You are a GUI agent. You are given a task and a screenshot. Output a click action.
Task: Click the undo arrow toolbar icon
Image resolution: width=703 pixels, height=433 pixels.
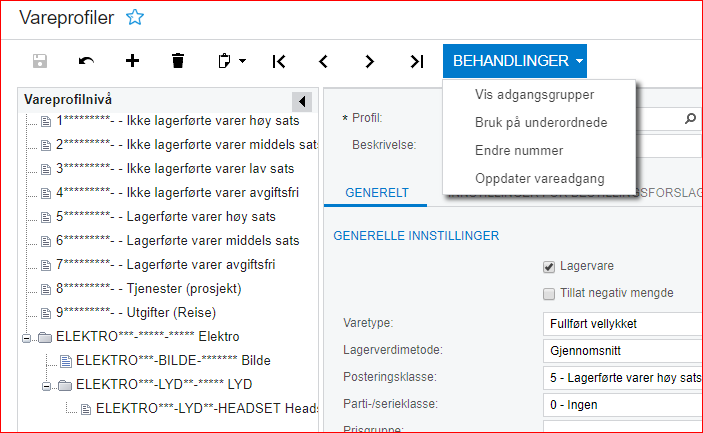(87, 61)
